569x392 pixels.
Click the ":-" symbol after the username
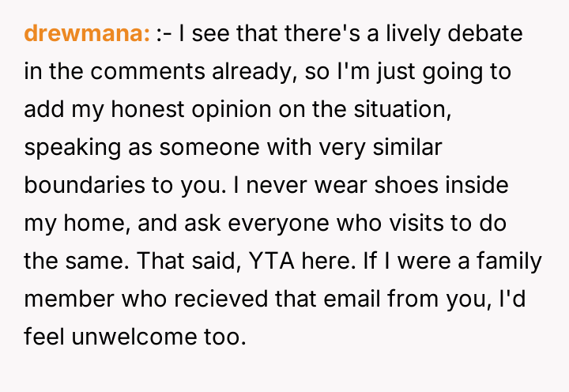[x=162, y=34]
